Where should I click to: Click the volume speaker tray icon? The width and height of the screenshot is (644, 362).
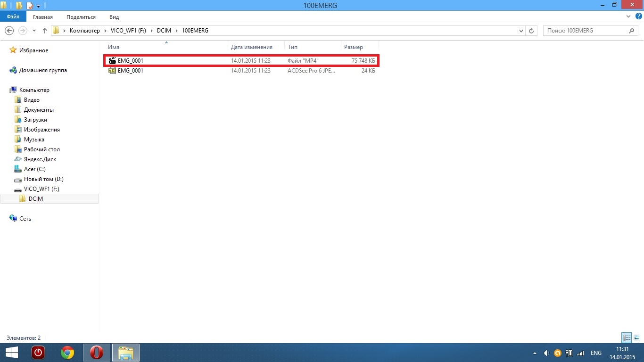pos(547,353)
